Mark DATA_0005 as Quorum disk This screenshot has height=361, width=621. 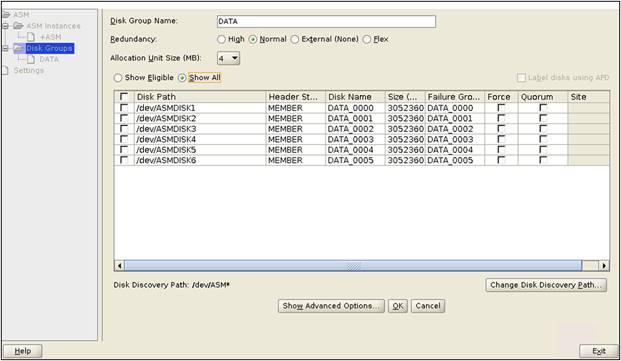tap(543, 160)
